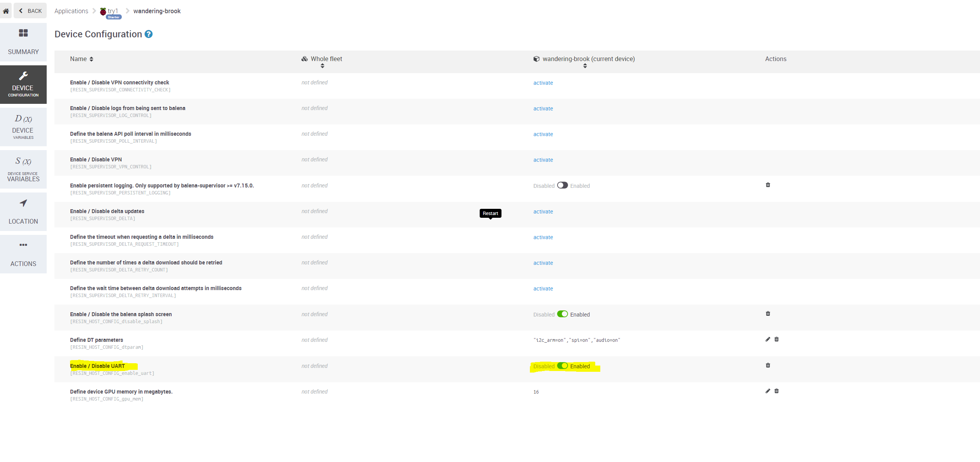Sort by Whole fleet column

tap(322, 66)
